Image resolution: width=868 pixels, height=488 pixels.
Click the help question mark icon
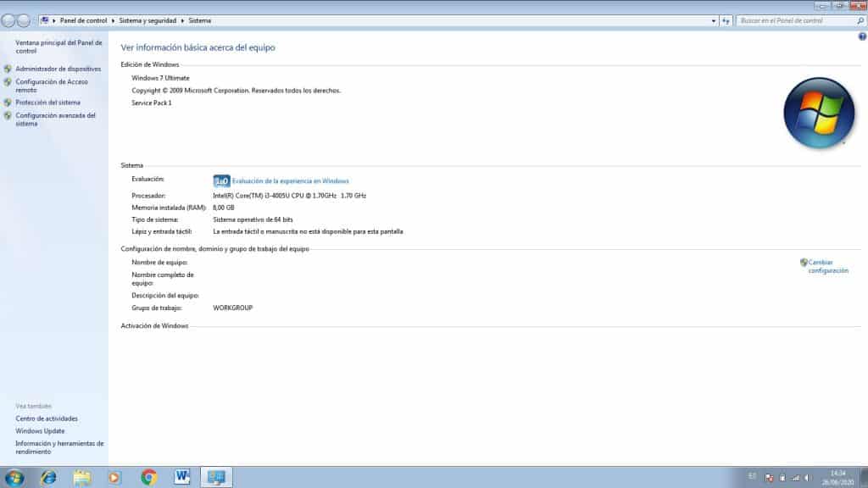pos(862,36)
